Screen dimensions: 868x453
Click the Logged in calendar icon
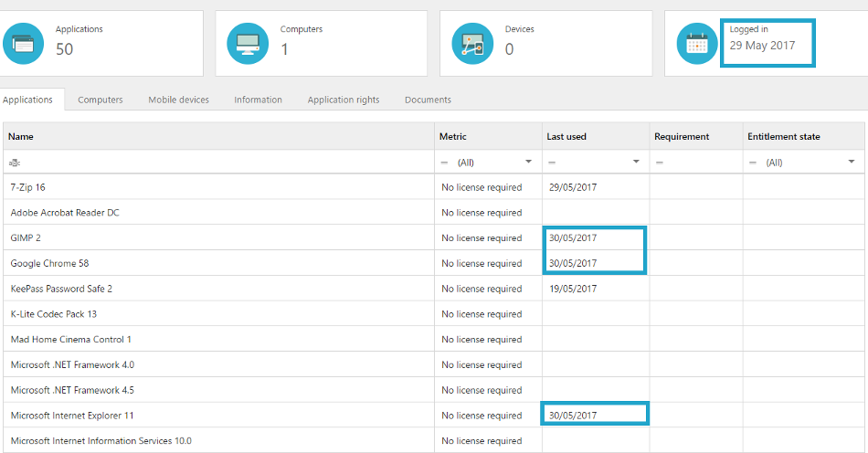(697, 43)
